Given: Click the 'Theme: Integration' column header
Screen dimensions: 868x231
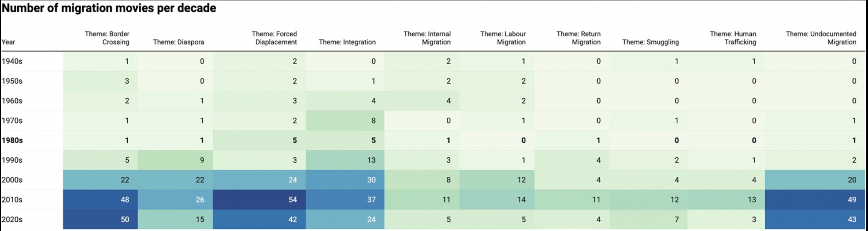Looking at the screenshot, I should [347, 42].
